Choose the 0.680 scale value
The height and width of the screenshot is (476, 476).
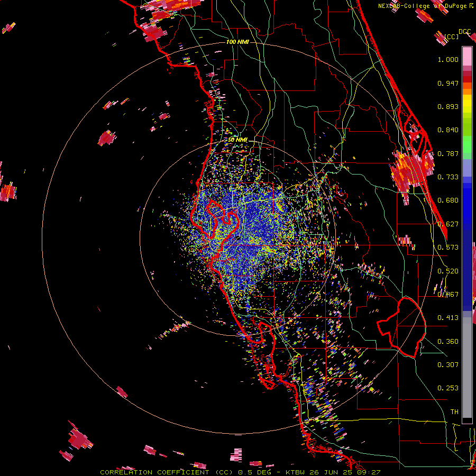448,200
